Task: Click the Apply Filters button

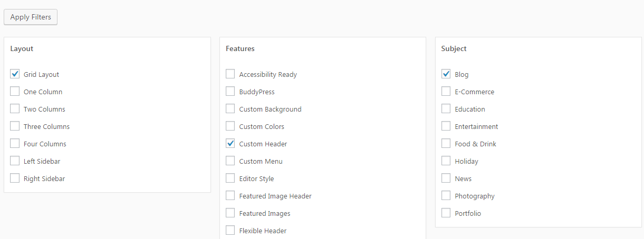Action: [31, 17]
